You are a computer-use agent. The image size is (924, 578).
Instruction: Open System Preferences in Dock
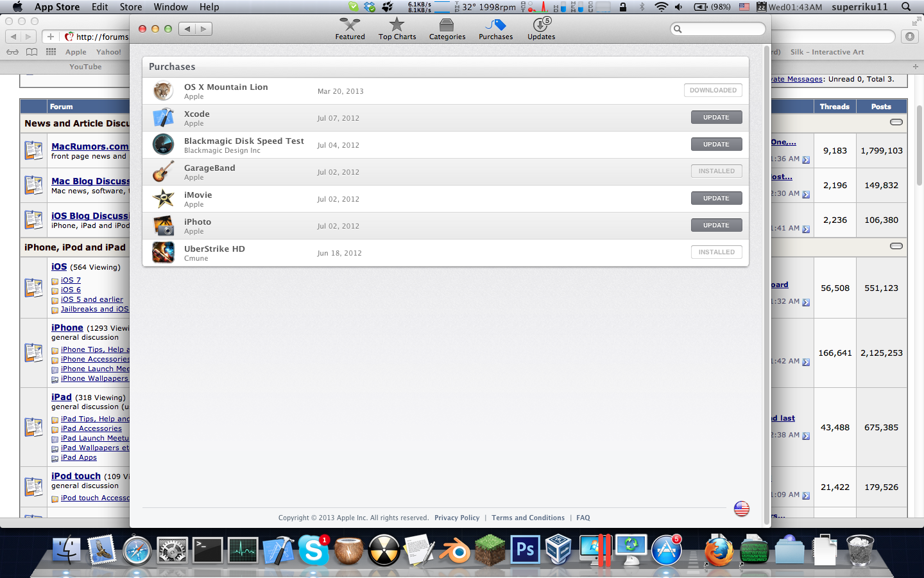click(172, 550)
